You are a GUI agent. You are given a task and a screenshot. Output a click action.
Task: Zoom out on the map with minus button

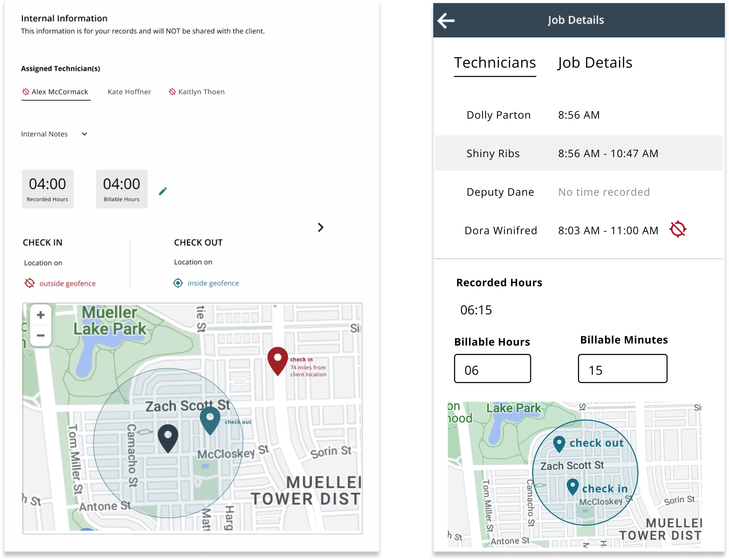click(x=41, y=335)
